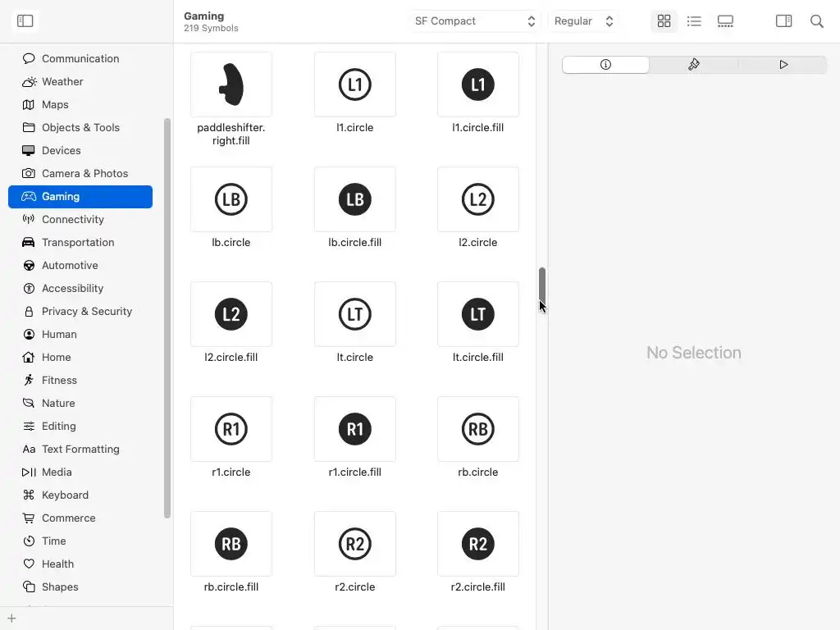This screenshot has width=840, height=630.
Task: Open the Editing category
Action: [80, 426]
